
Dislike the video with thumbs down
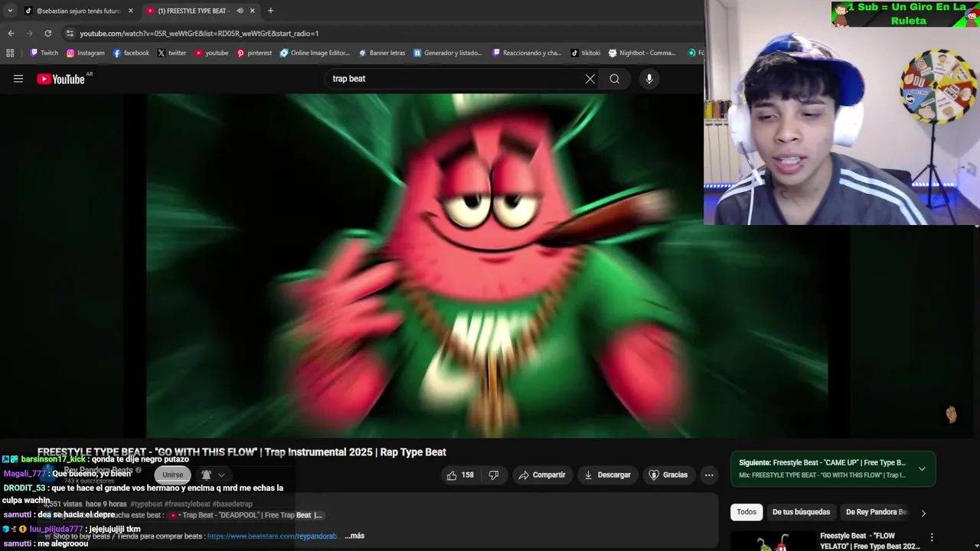(494, 475)
